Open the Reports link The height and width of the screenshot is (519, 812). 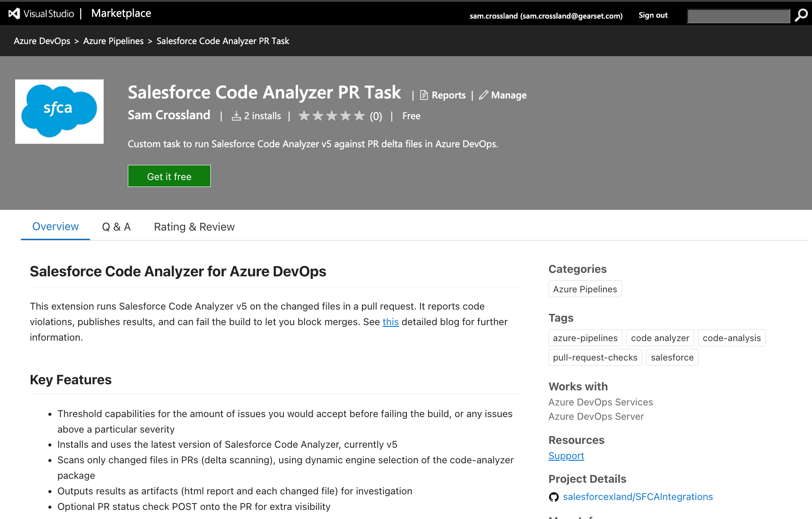pyautogui.click(x=448, y=95)
